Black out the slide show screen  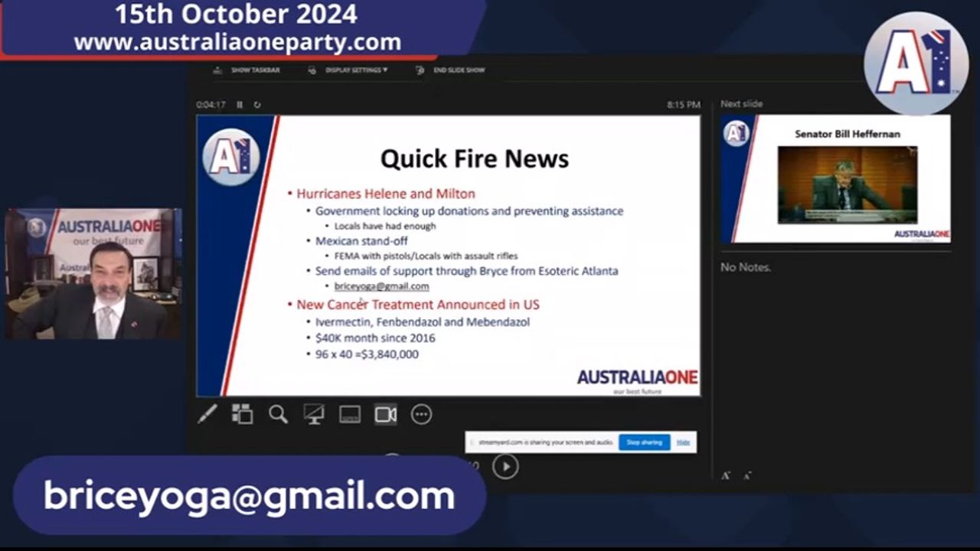314,414
